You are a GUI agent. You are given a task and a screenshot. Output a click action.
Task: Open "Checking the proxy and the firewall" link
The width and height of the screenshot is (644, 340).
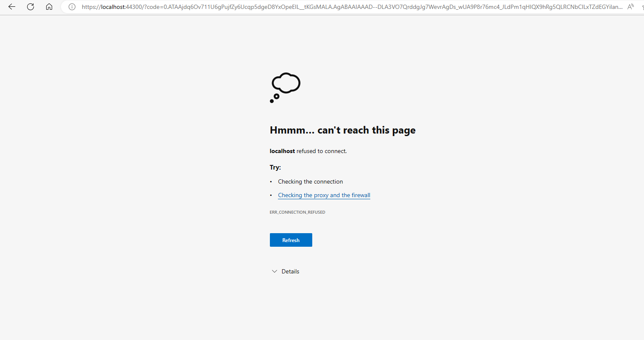click(x=324, y=195)
